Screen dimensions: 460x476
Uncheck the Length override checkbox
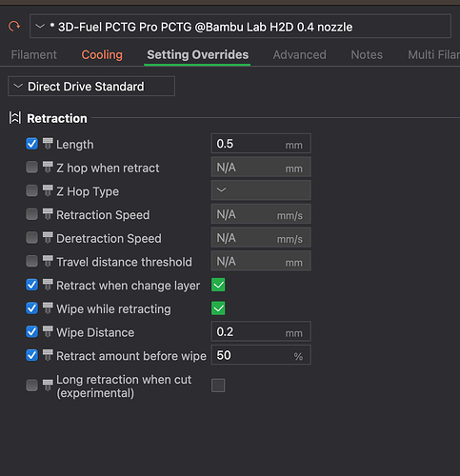point(31,144)
